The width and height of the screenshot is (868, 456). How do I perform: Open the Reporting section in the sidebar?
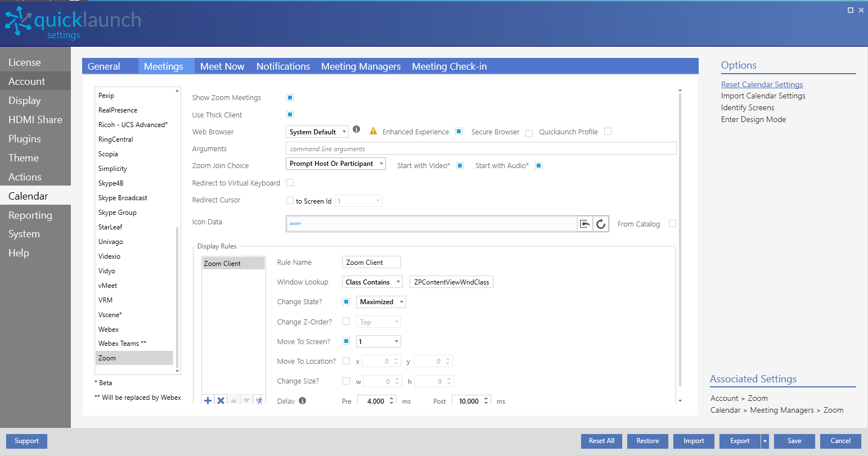[30, 215]
